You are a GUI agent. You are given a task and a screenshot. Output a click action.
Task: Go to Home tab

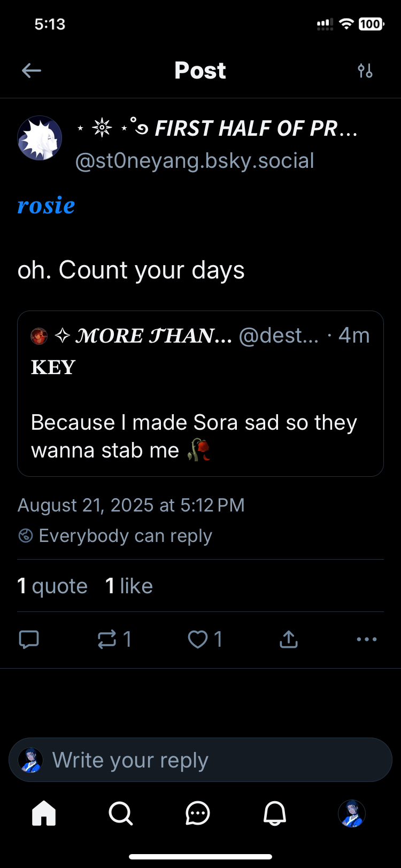(x=44, y=813)
